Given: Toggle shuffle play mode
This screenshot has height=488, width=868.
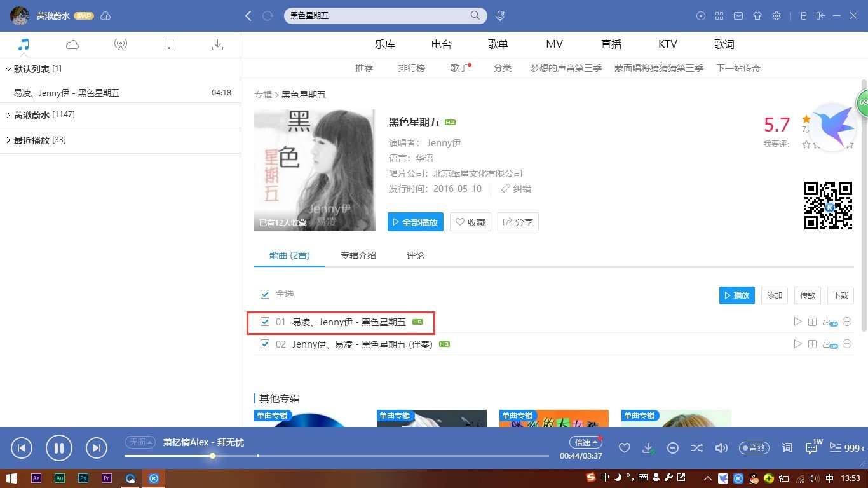Looking at the screenshot, I should (697, 448).
